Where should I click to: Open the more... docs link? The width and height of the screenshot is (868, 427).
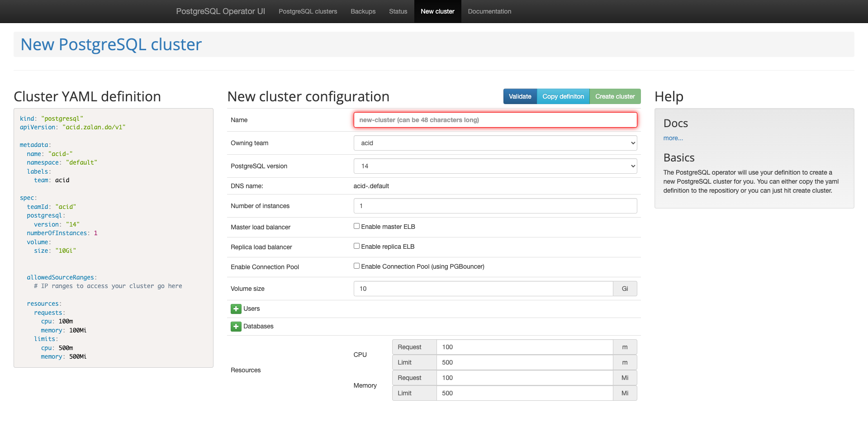coord(673,138)
